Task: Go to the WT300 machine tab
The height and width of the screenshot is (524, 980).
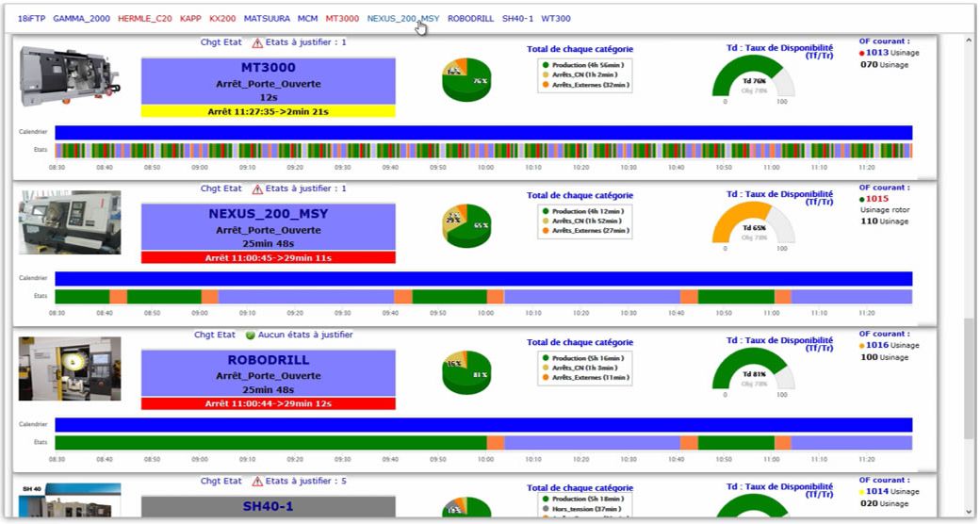Action: tap(555, 18)
